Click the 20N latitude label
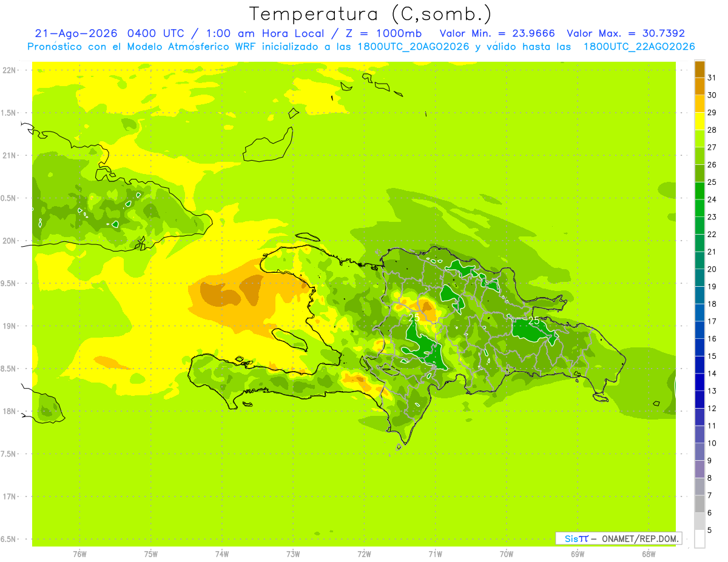The image size is (728, 562). coord(10,241)
